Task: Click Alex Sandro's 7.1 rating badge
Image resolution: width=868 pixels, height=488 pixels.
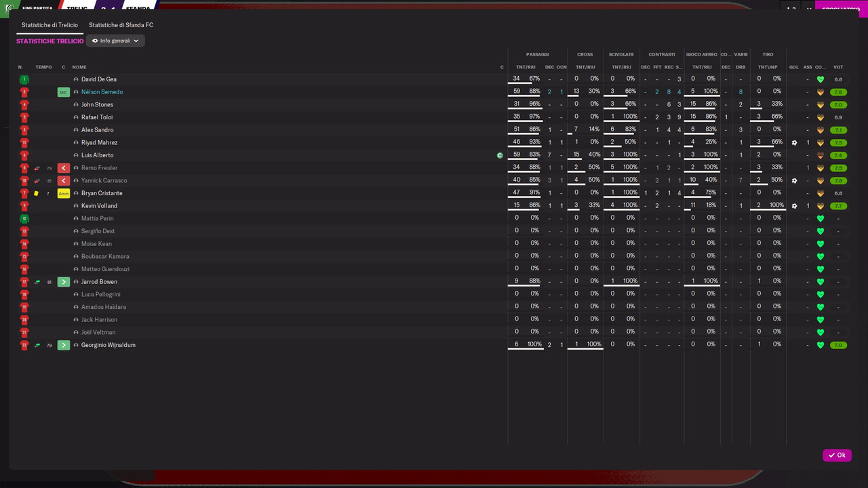Action: pos(838,130)
